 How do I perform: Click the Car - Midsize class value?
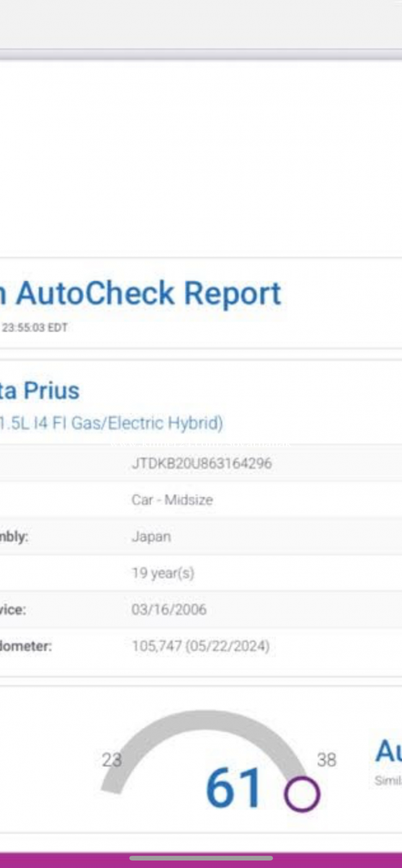(x=172, y=500)
